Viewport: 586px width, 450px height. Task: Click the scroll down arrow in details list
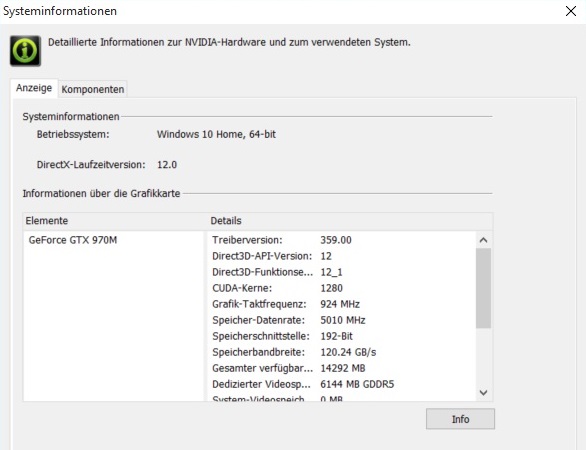483,392
